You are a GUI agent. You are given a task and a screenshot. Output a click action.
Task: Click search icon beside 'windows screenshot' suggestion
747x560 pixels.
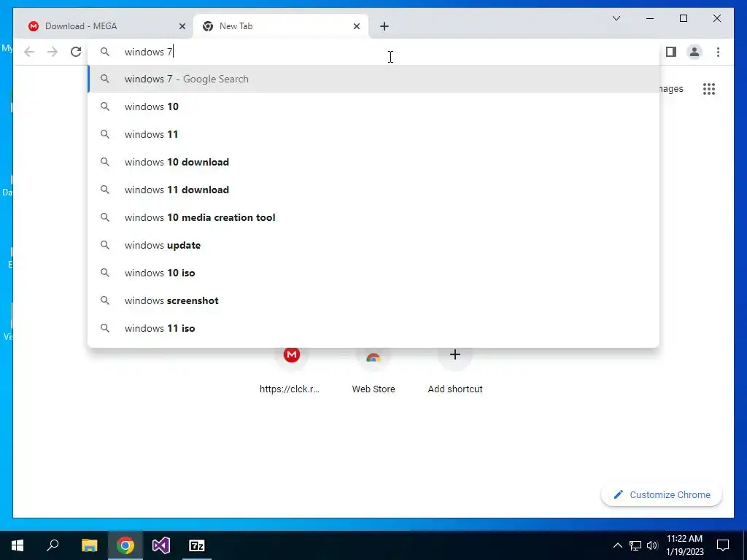click(x=105, y=300)
